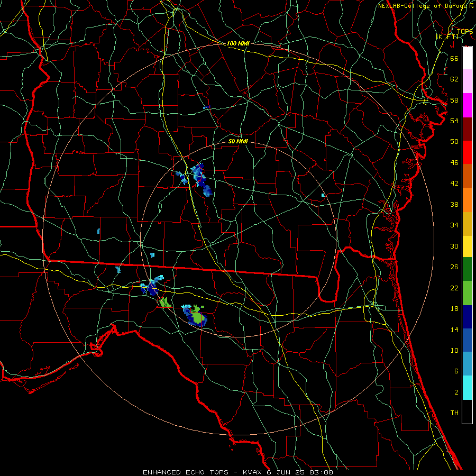Image resolution: width=476 pixels, height=476 pixels.
Task: Click the legend value 58
Action: 454,100
